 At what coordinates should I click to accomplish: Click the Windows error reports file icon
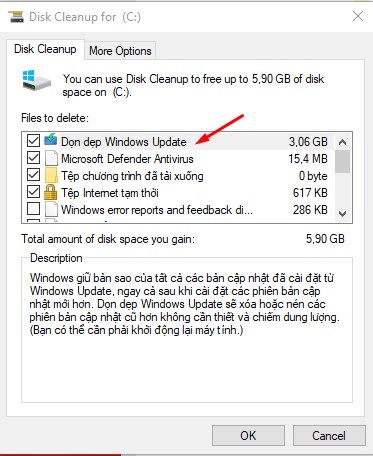(51, 209)
